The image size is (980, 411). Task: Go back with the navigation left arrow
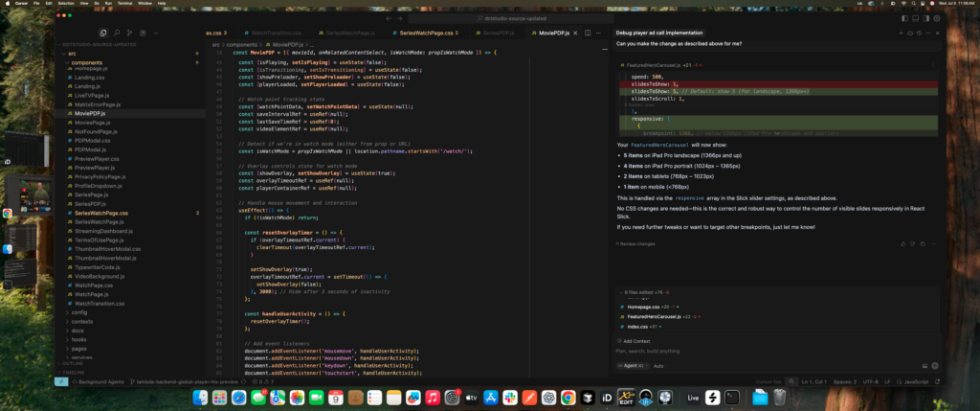[x=389, y=19]
